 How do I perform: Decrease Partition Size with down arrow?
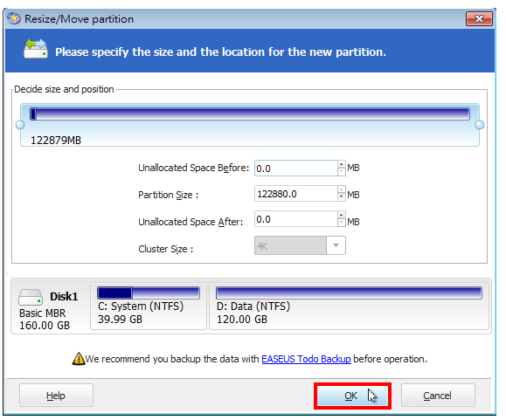[342, 197]
